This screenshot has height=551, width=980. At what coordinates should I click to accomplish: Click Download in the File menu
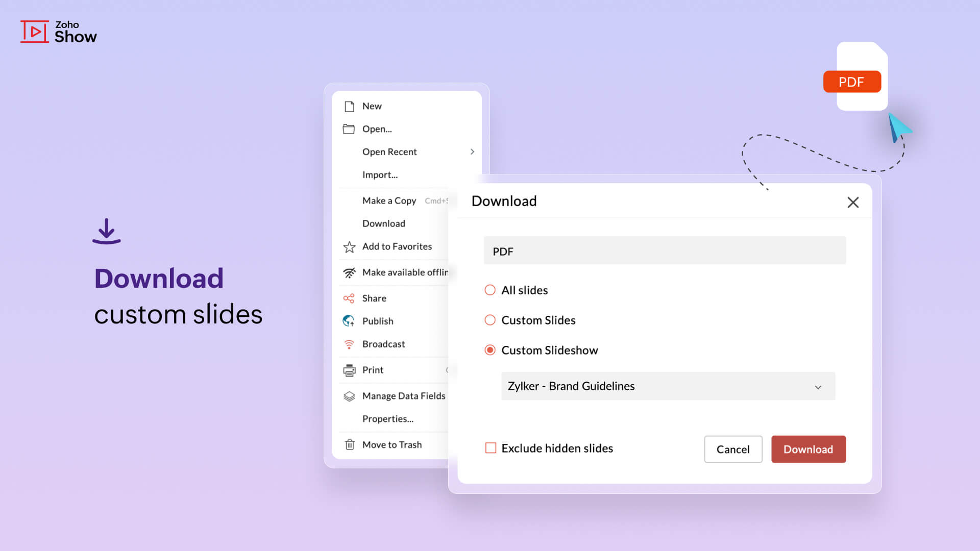tap(384, 222)
